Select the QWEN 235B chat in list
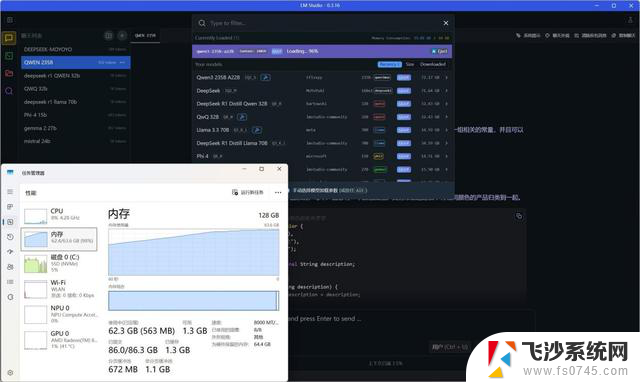Screen dimensions: 640x382 coord(76,62)
